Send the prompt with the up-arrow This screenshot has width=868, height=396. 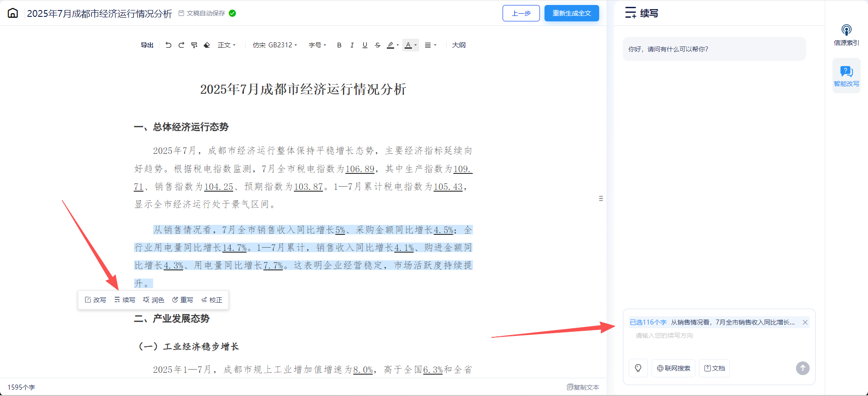click(x=803, y=368)
